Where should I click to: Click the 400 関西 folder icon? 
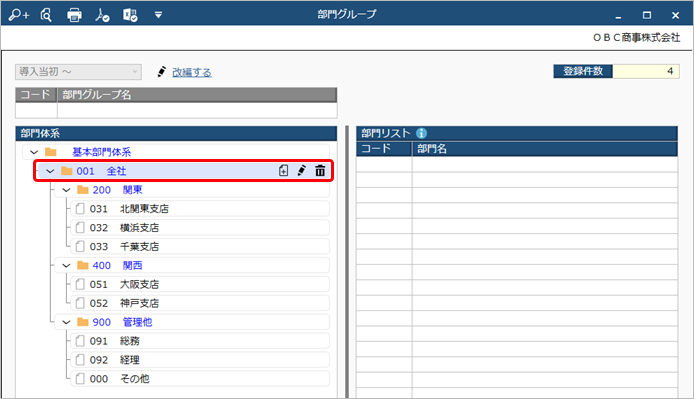[83, 265]
